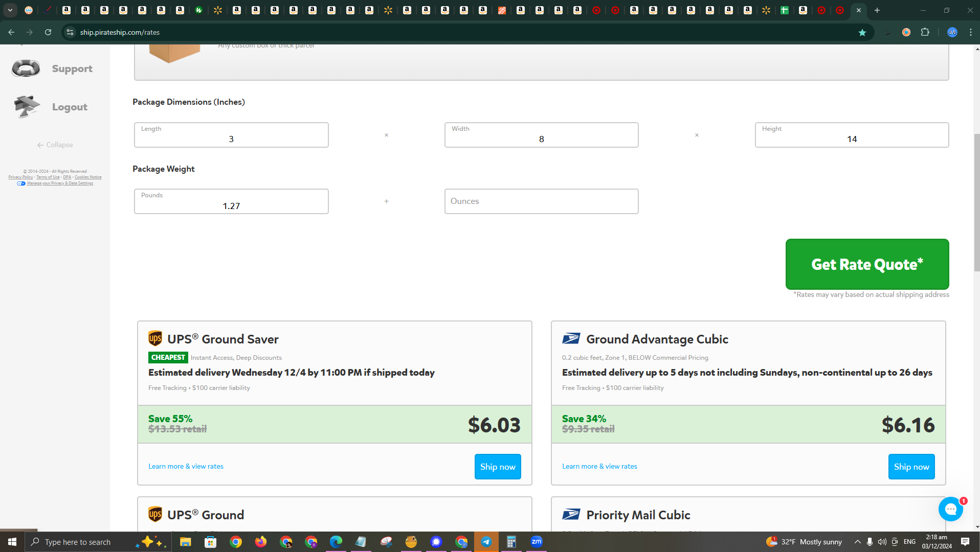This screenshot has width=980, height=552.
Task: Open the taskbar clock and calendar
Action: pos(937,542)
